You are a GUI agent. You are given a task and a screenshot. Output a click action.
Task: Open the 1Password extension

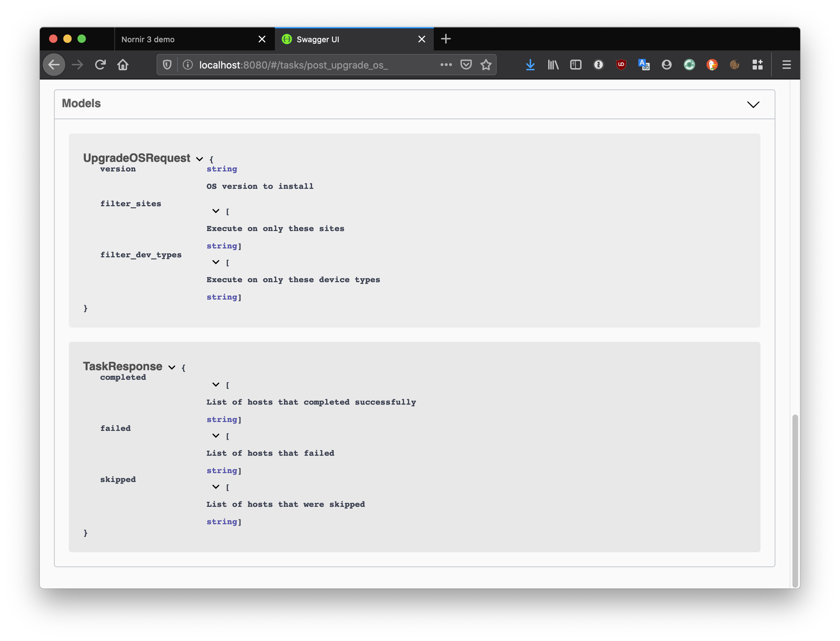point(599,65)
